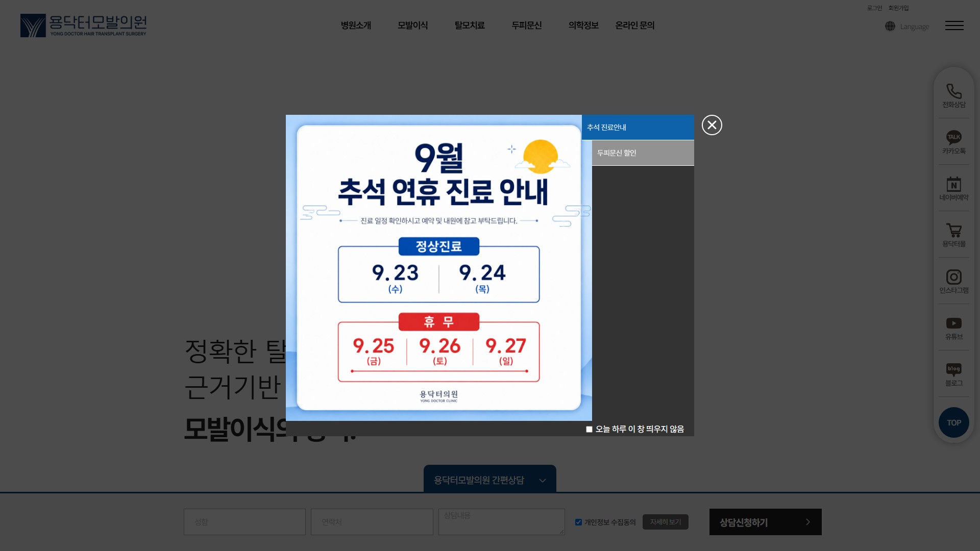Select the 두피문신 할인 popup tab
The height and width of the screenshot is (551, 980).
click(x=643, y=153)
